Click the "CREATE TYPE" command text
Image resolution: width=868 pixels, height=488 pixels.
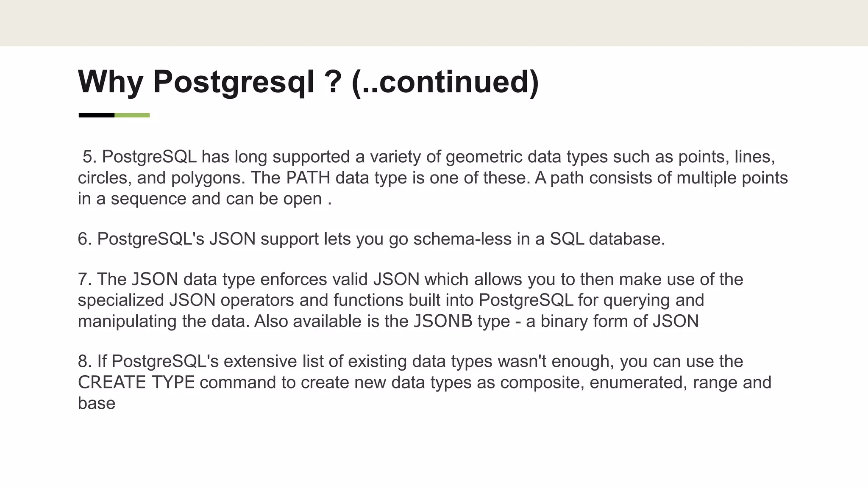tap(136, 382)
